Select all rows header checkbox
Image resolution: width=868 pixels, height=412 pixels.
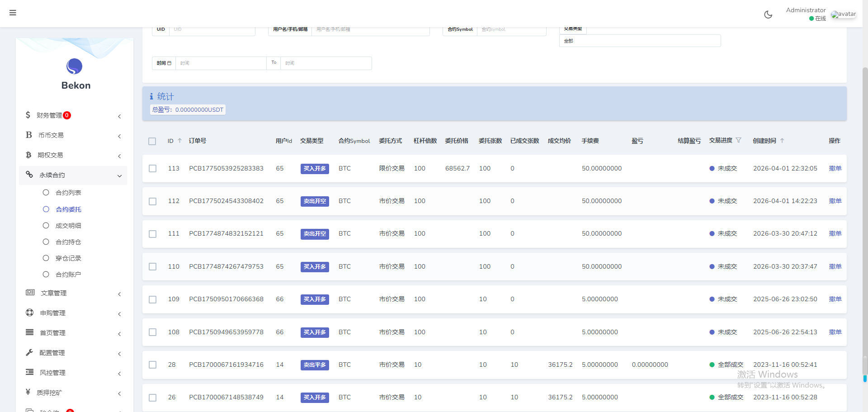pyautogui.click(x=152, y=141)
